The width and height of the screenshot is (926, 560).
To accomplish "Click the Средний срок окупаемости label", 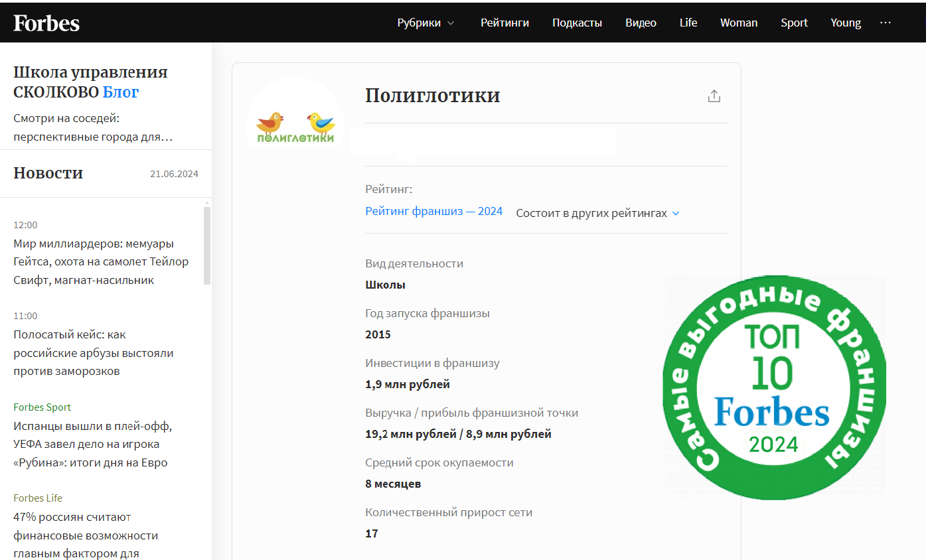I will click(x=439, y=462).
